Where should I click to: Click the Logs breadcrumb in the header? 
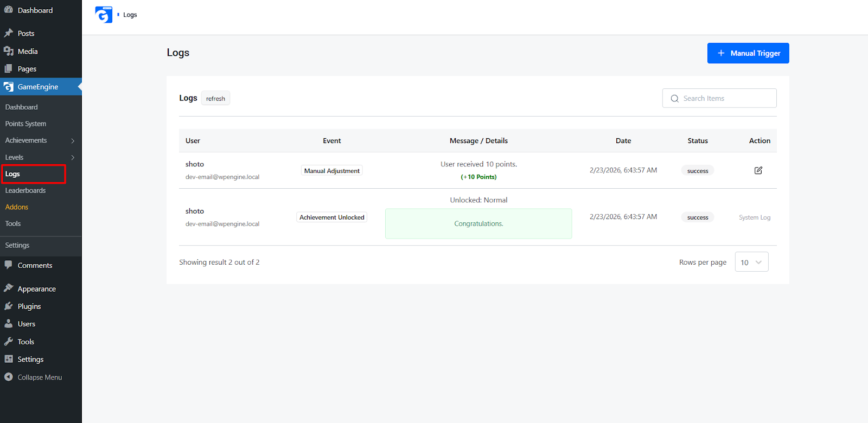point(130,15)
